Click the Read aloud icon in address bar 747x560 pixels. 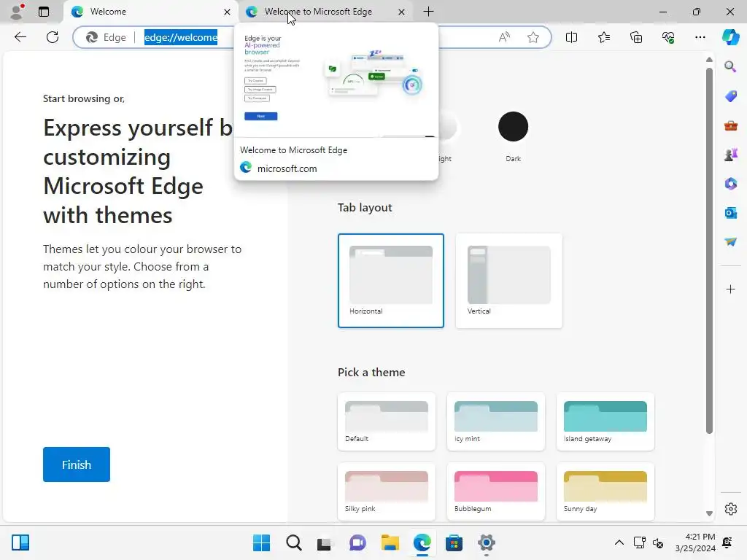click(504, 37)
